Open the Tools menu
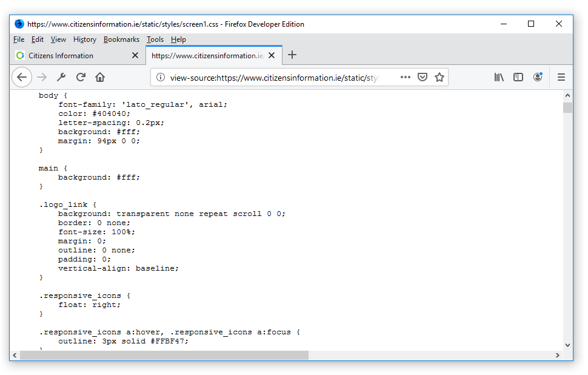This screenshot has height=375, width=588. click(x=155, y=39)
